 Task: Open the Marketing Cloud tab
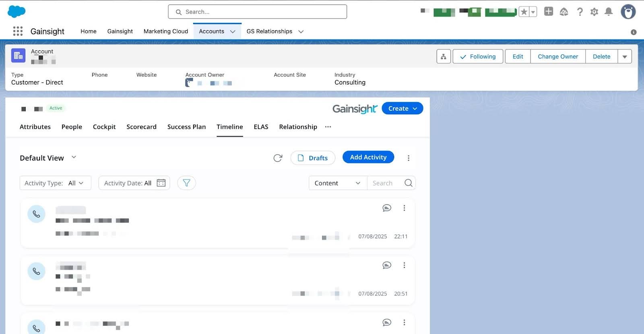tap(166, 31)
